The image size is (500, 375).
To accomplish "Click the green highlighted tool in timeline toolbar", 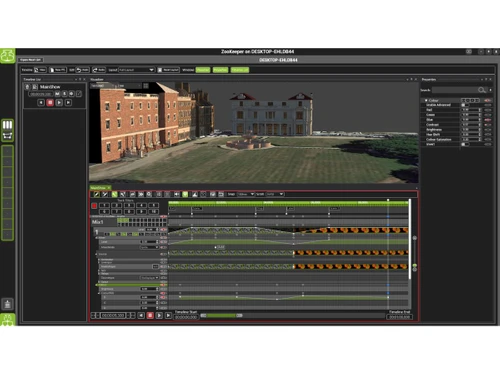I will pos(114,194).
